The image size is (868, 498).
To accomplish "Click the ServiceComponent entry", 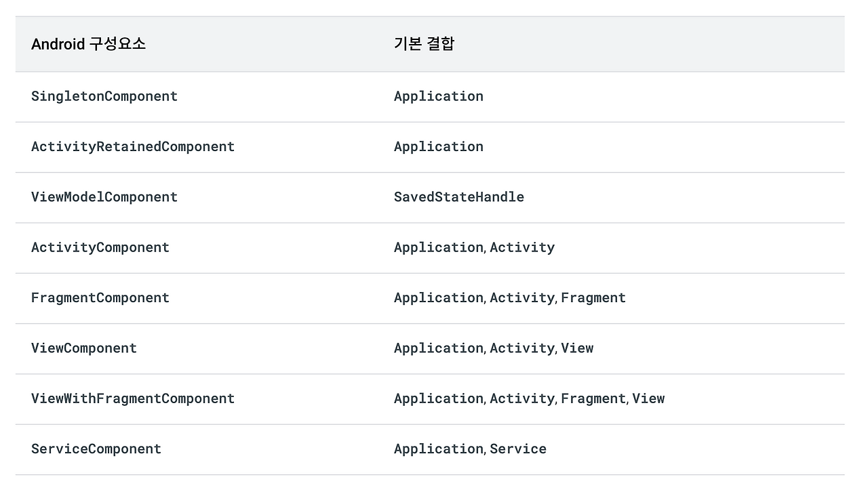I will tap(96, 449).
